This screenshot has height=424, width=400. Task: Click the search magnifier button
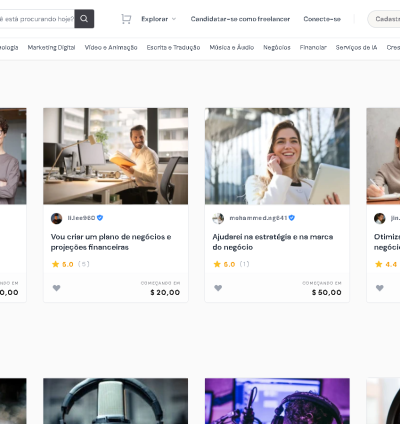coord(84,19)
